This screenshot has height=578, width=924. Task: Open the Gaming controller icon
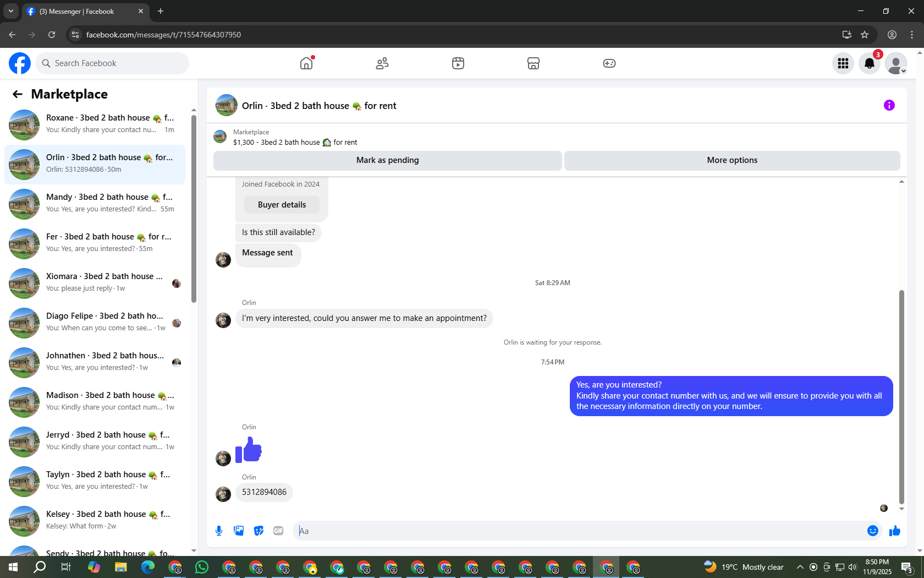point(609,63)
